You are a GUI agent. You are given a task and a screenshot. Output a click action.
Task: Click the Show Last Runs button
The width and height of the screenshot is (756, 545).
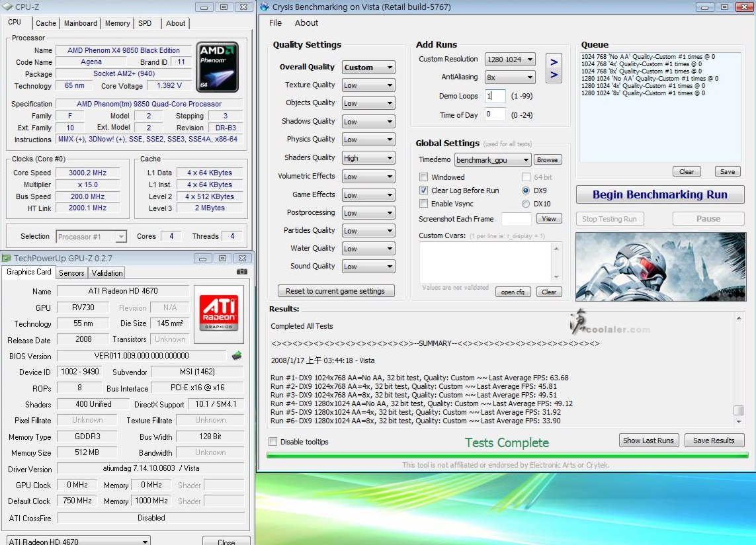point(648,440)
